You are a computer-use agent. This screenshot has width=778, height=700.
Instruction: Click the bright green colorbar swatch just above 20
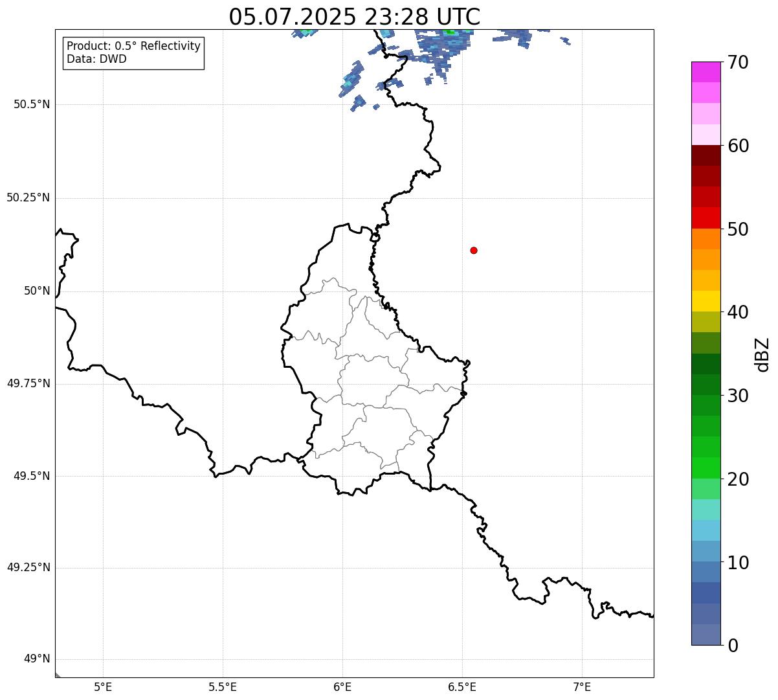(706, 468)
